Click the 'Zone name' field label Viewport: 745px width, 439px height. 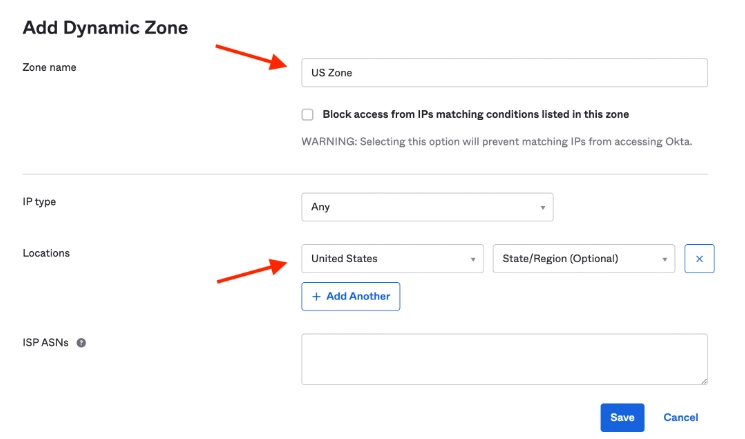point(49,67)
